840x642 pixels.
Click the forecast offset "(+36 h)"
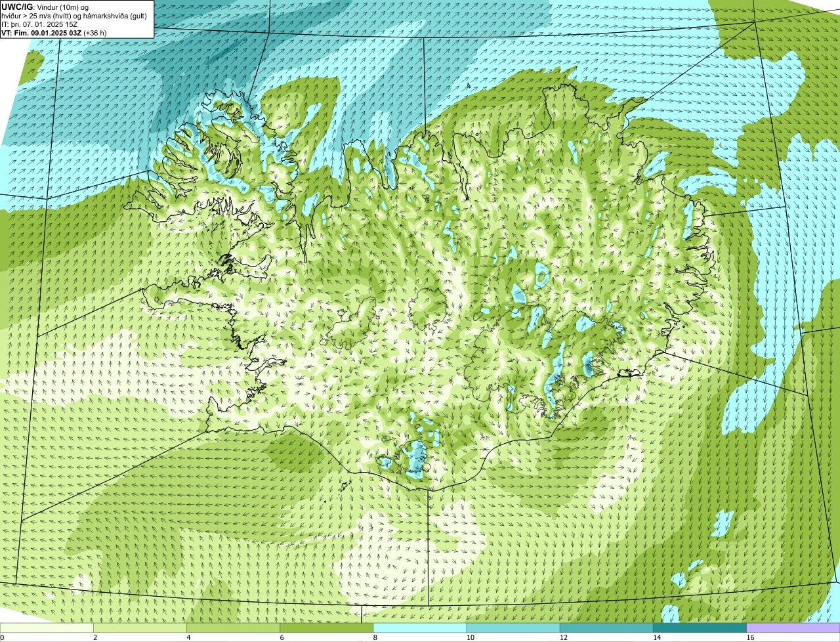pos(95,32)
